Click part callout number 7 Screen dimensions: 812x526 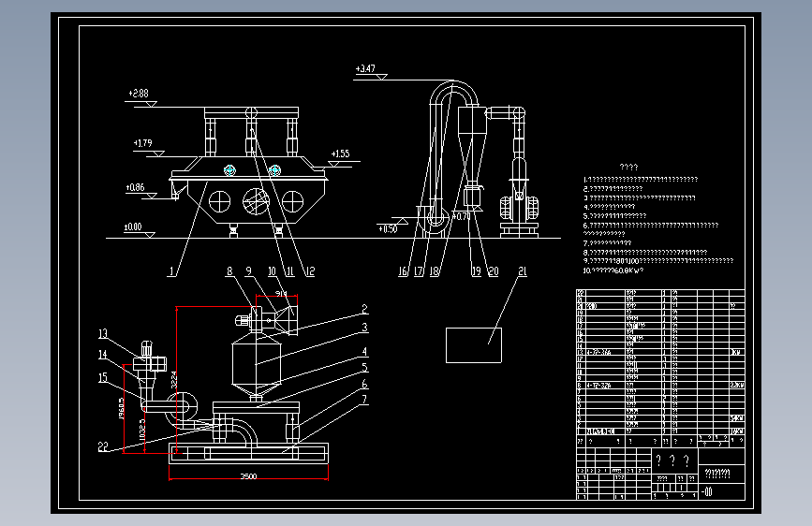pyautogui.click(x=364, y=399)
